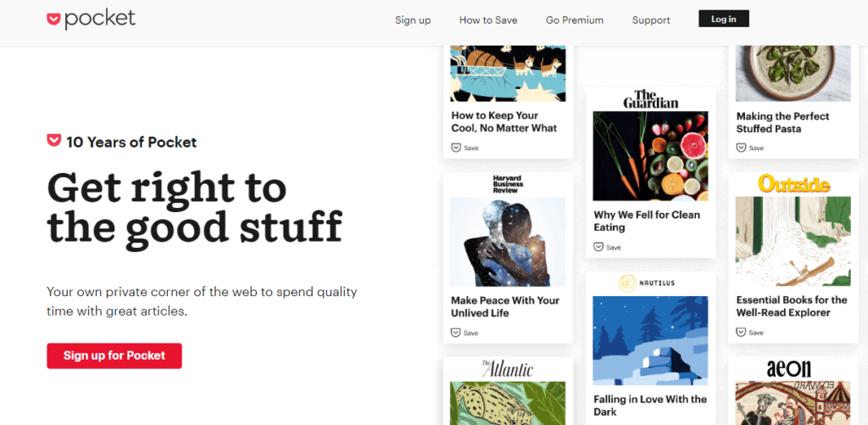
Task: Save the 'Make Peace With Your Unlived Life' article
Action: (465, 333)
